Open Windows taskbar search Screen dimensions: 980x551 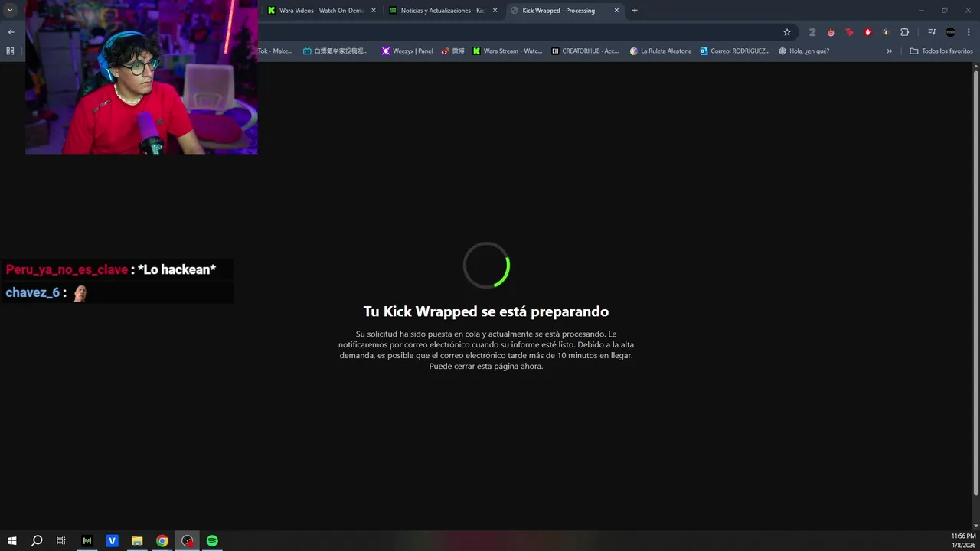click(x=37, y=541)
